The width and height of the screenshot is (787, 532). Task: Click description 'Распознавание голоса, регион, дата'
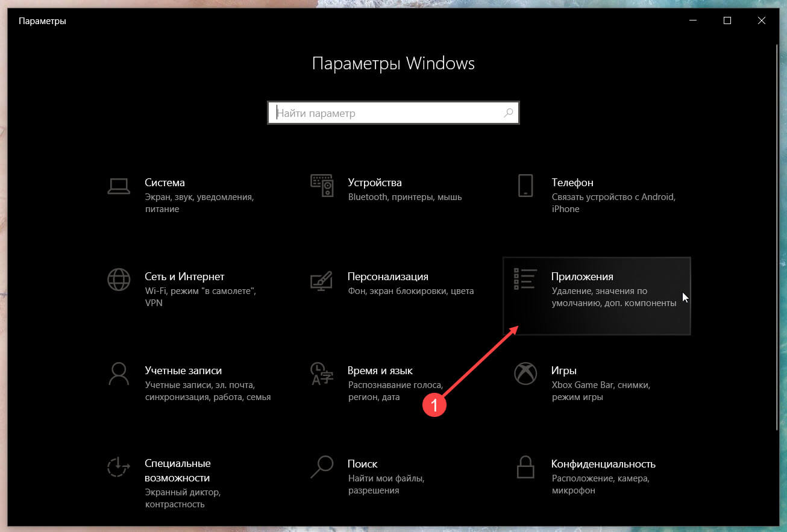point(395,391)
